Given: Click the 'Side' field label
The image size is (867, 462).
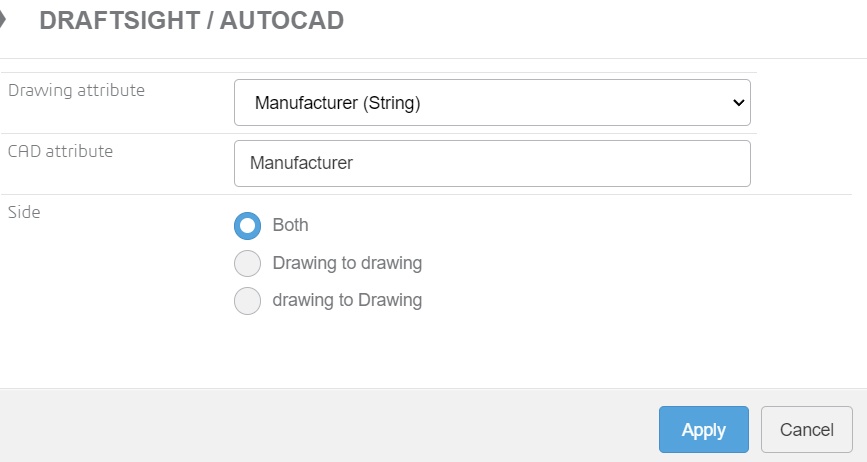Looking at the screenshot, I should 24,212.
